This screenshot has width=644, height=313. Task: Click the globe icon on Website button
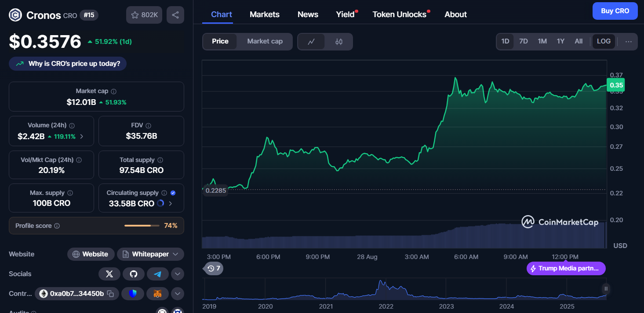click(x=76, y=254)
